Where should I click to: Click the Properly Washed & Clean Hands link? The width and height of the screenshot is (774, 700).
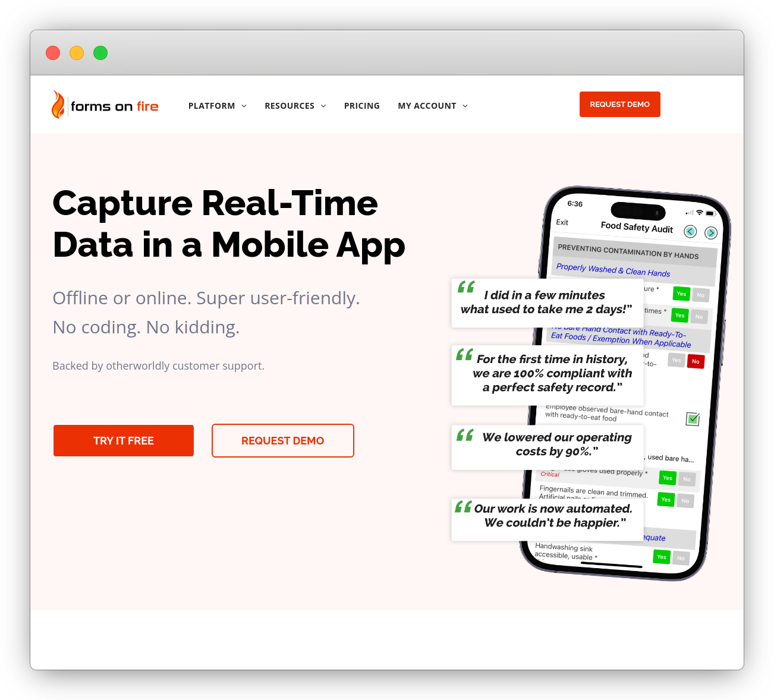(x=612, y=270)
